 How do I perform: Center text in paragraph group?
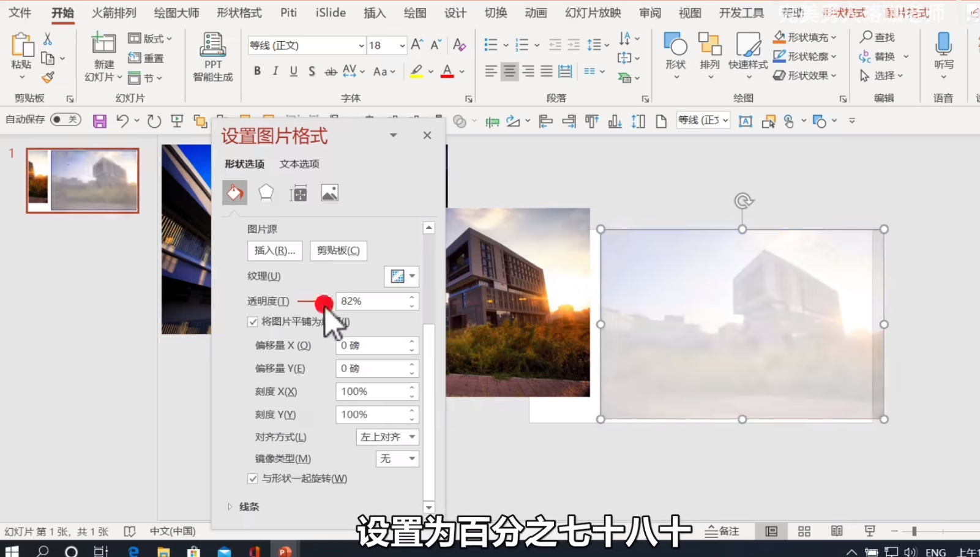click(509, 72)
